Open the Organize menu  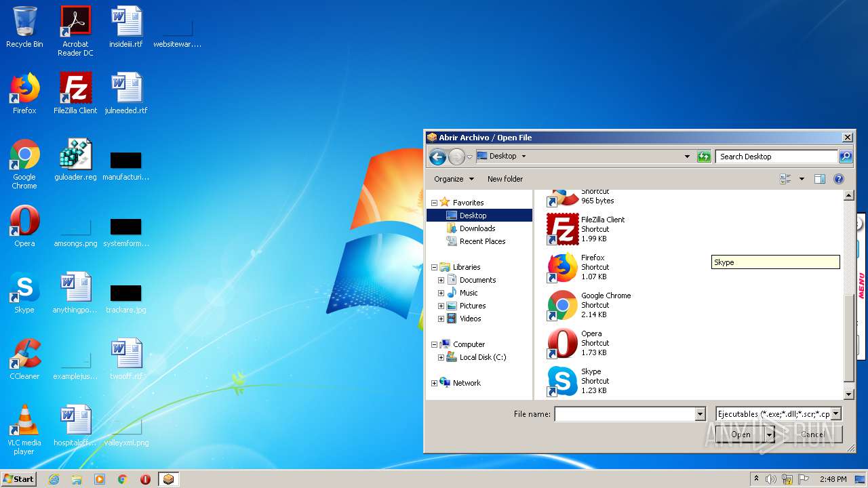click(454, 179)
